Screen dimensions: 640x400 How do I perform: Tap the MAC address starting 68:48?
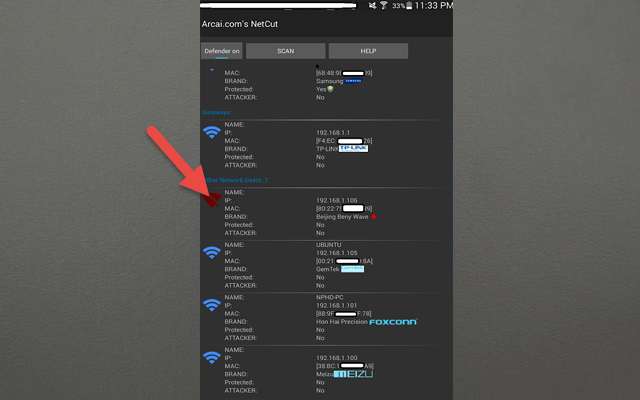(x=344, y=73)
